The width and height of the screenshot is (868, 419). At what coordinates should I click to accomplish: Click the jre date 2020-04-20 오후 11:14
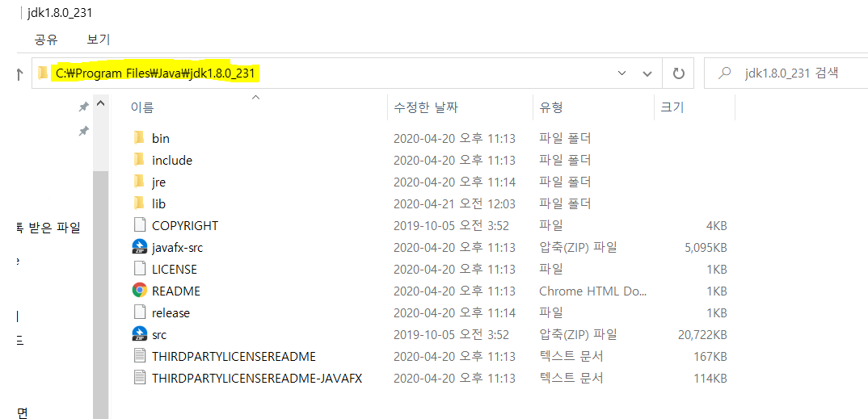pyautogui.click(x=454, y=182)
